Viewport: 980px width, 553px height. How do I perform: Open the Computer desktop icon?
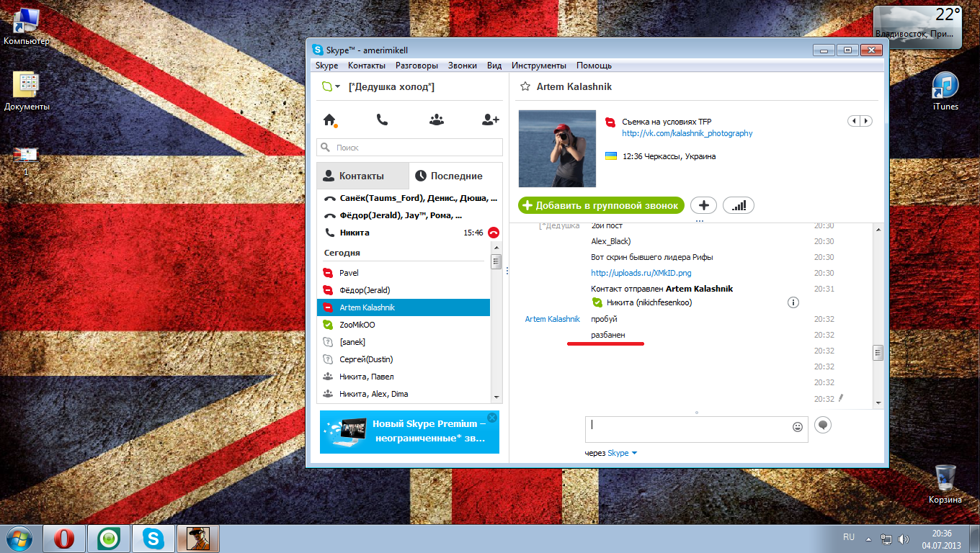27,26
